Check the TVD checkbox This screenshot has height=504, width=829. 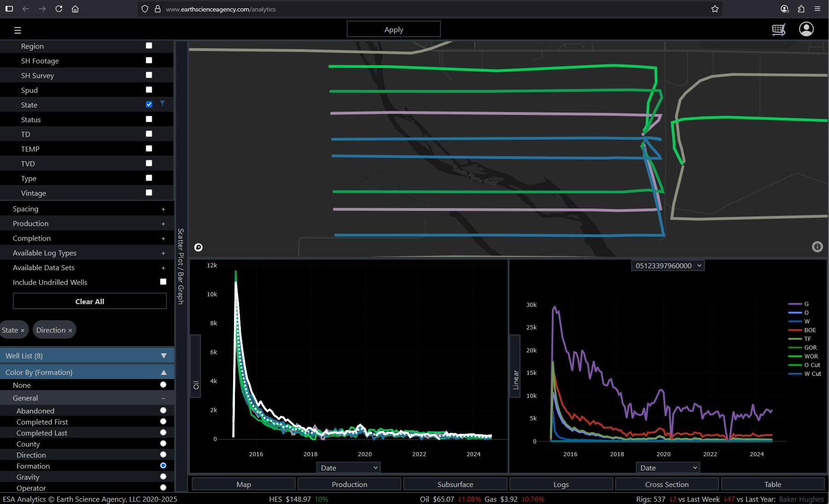point(149,163)
